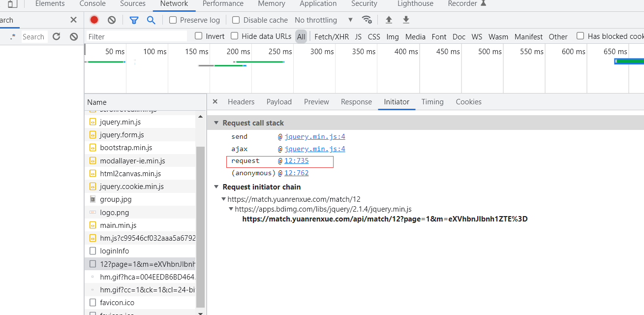Click the image icon beside group.jpg
The image size is (644, 315).
click(x=92, y=199)
